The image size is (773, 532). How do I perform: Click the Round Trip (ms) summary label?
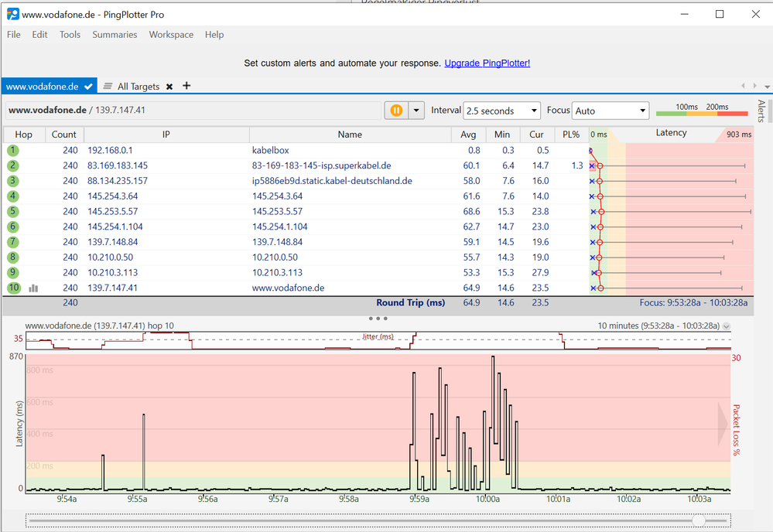tap(411, 302)
